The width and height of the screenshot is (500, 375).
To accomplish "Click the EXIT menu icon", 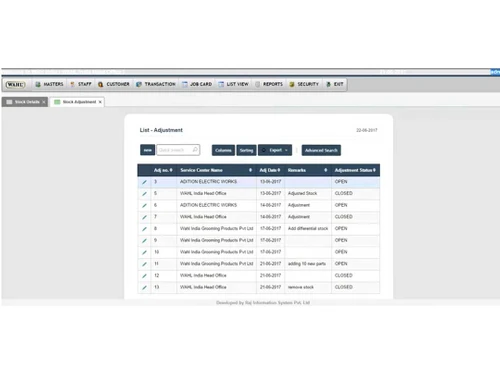I will click(x=328, y=84).
